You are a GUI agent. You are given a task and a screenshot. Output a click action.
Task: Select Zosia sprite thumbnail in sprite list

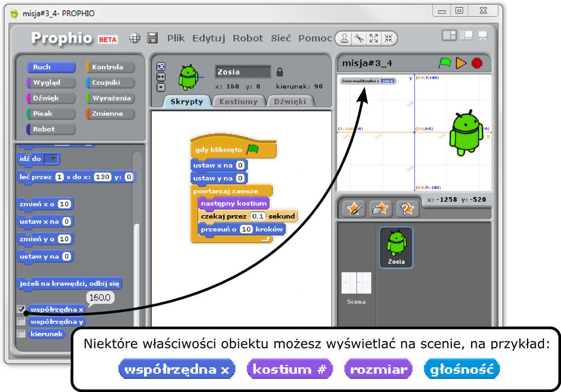(396, 247)
